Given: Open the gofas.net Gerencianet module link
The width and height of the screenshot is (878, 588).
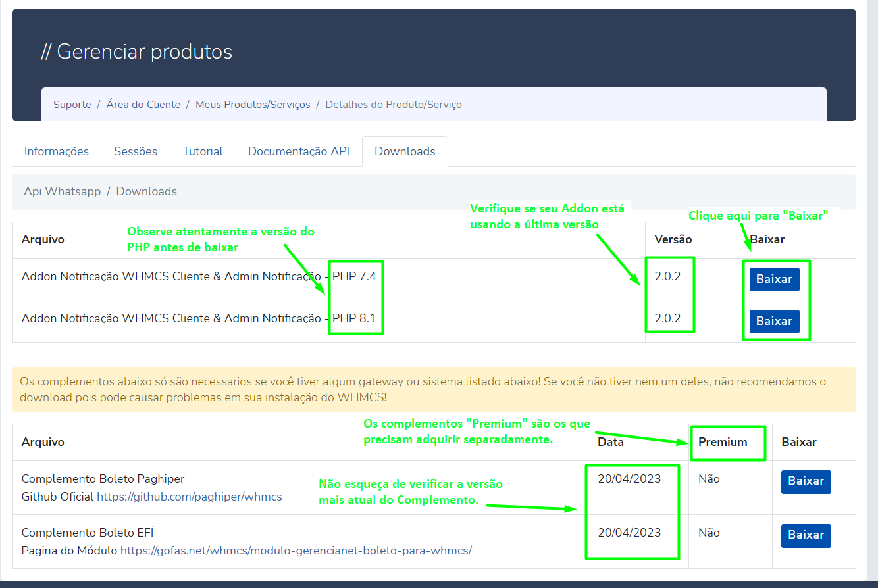Looking at the screenshot, I should [296, 551].
